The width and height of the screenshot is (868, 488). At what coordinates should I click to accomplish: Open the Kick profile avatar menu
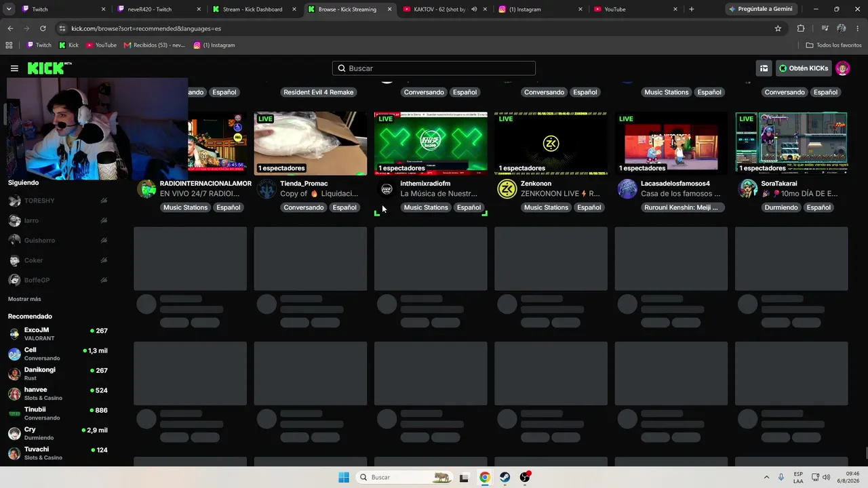pyautogui.click(x=842, y=68)
